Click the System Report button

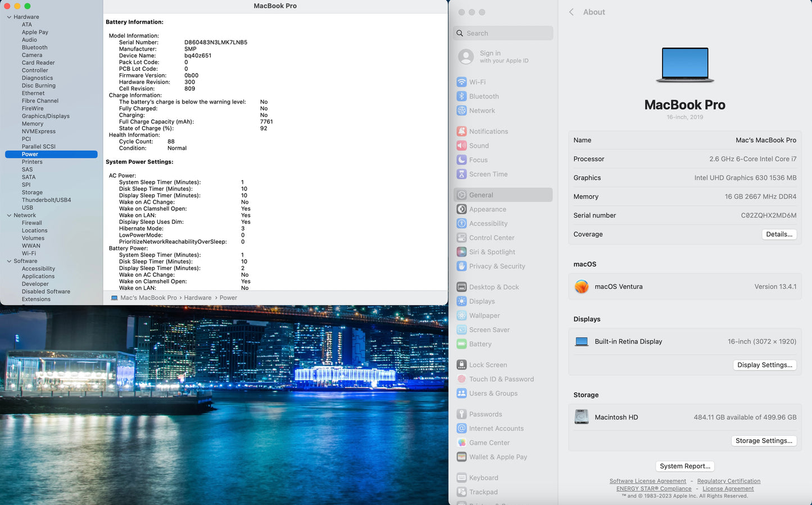[684, 466]
